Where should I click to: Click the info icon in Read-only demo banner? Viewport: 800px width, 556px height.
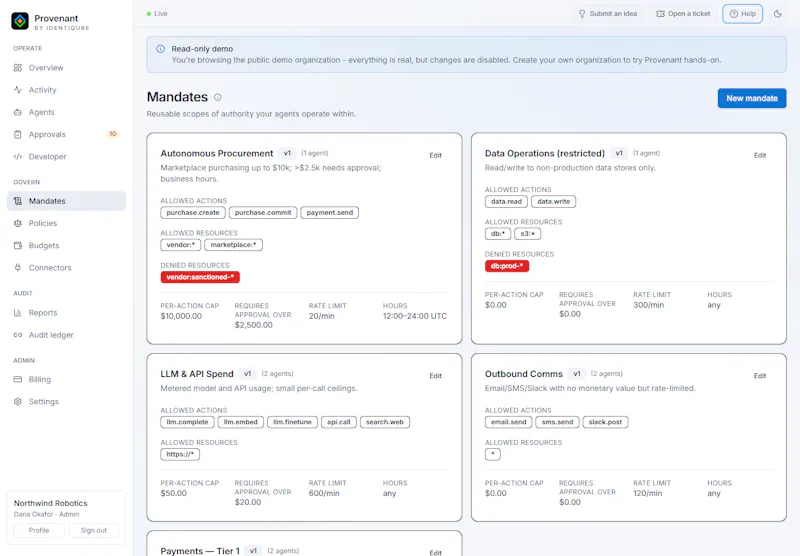coord(160,49)
